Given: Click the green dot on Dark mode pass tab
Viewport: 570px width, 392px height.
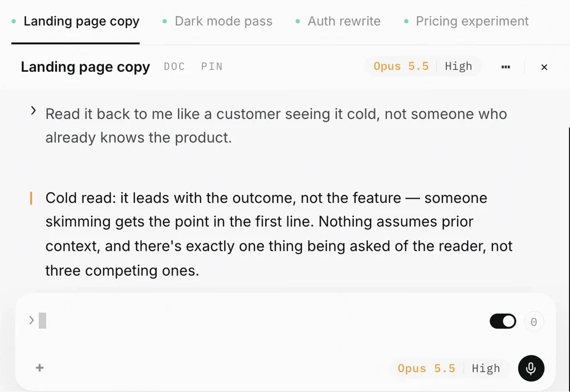Looking at the screenshot, I should coord(165,22).
